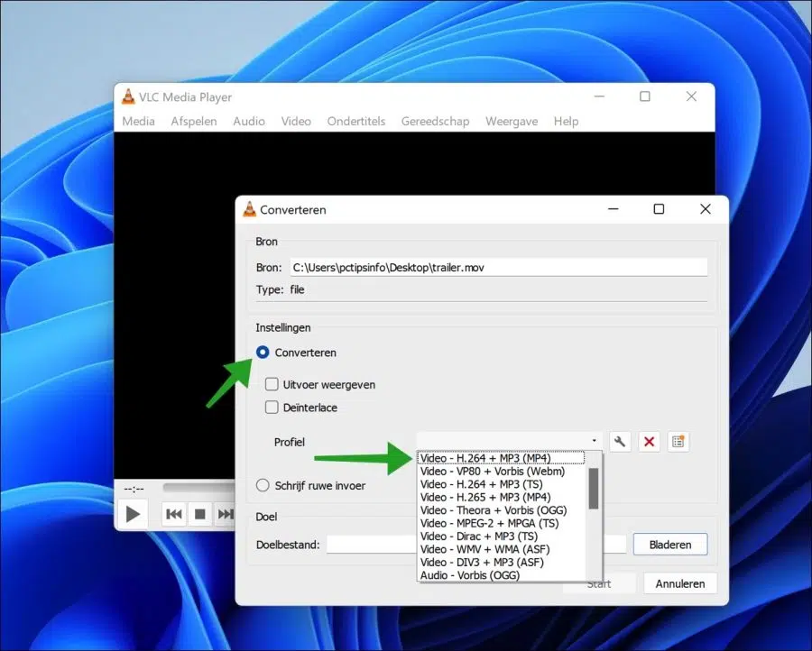Maximize the VLC Media Player window

click(645, 96)
